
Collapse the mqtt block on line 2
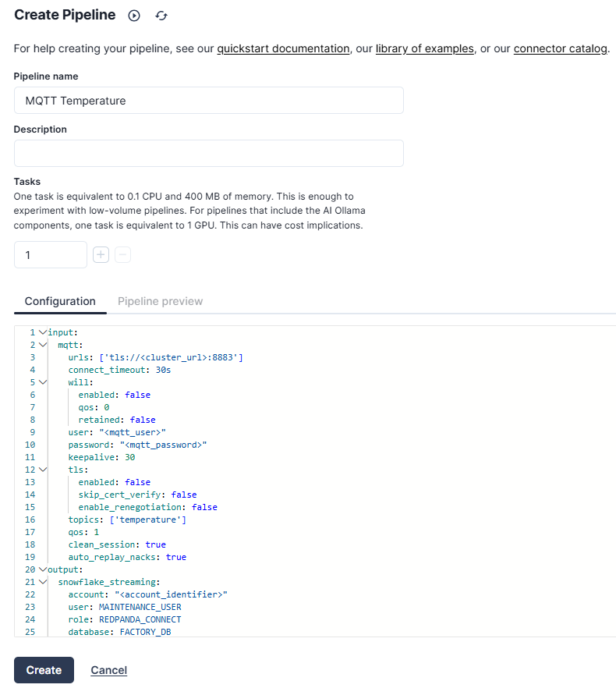tap(43, 345)
